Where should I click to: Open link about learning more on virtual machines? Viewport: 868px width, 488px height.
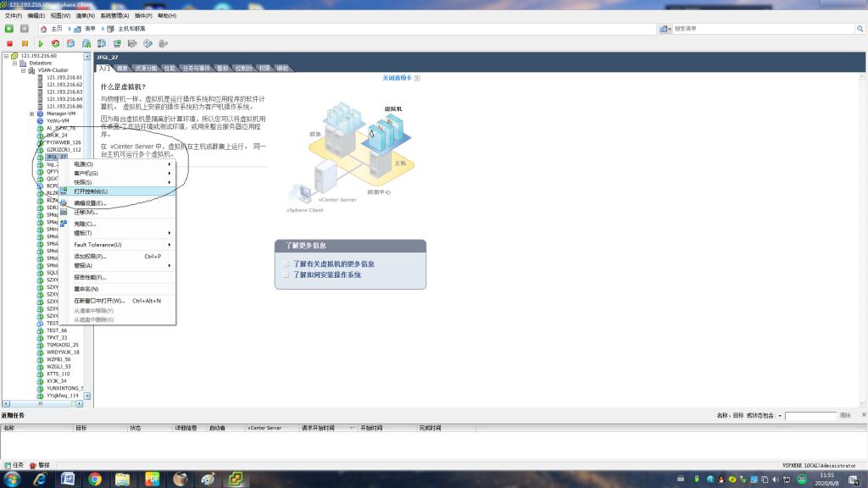click(334, 264)
